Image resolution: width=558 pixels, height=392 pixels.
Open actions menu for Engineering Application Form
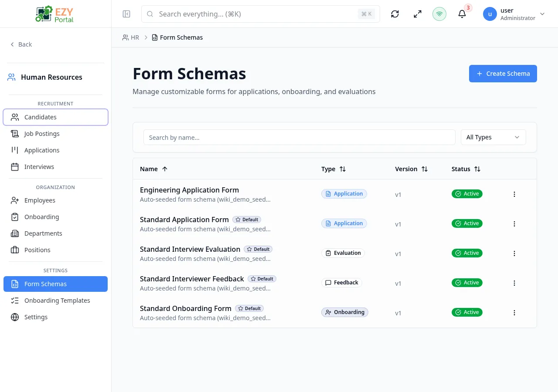click(x=514, y=194)
